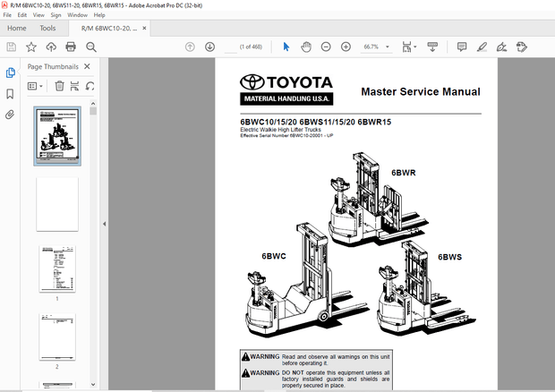Select the thumbnail labeled page 2

[x=57, y=337]
